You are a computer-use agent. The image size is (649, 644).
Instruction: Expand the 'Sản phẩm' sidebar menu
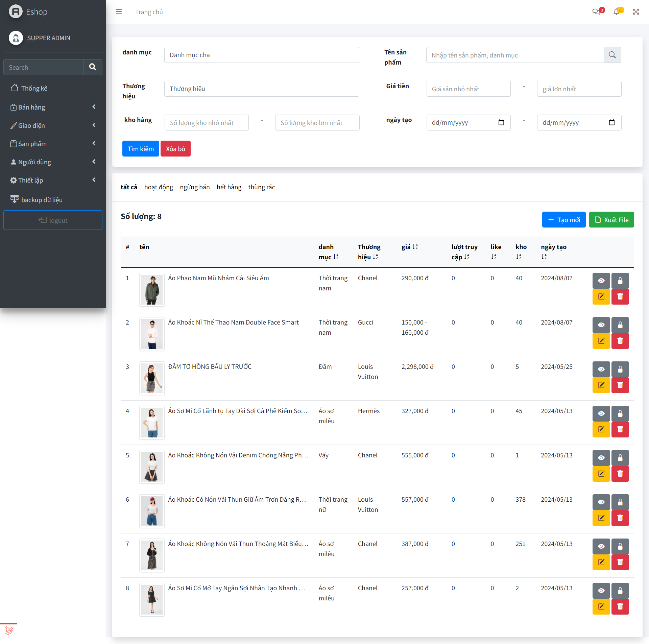coord(52,143)
